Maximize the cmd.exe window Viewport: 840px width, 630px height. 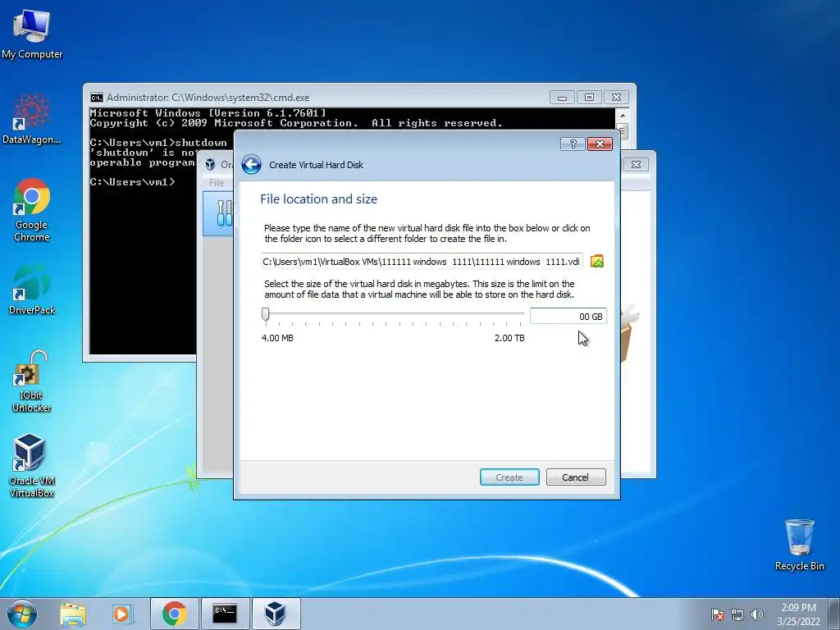[x=589, y=98]
